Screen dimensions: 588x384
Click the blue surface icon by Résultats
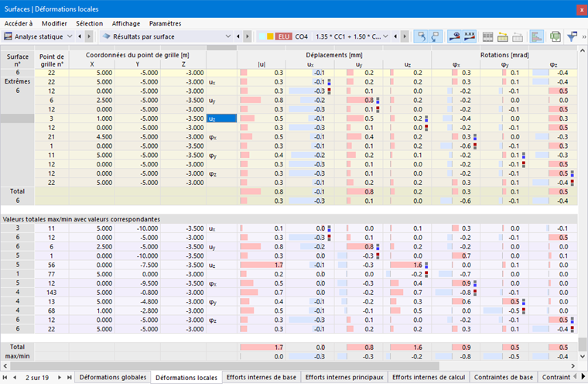click(107, 36)
